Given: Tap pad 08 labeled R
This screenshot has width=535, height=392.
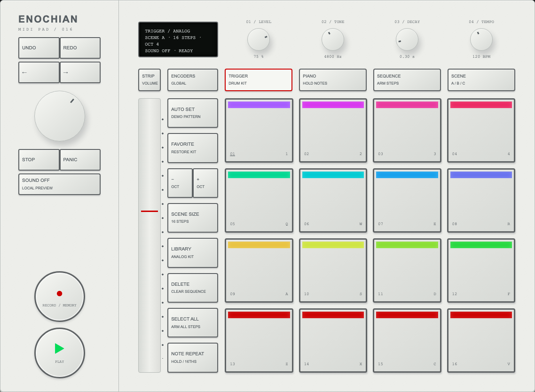Looking at the screenshot, I should coord(481,201).
